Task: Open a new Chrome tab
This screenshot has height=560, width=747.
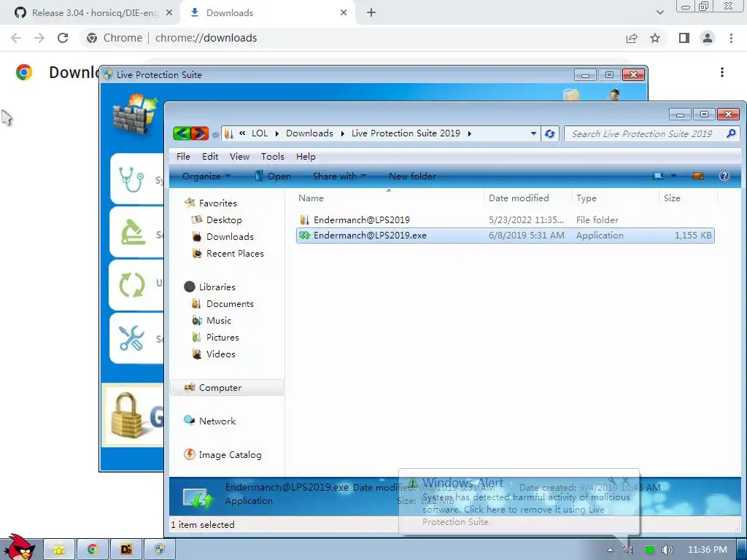Action: (x=371, y=13)
